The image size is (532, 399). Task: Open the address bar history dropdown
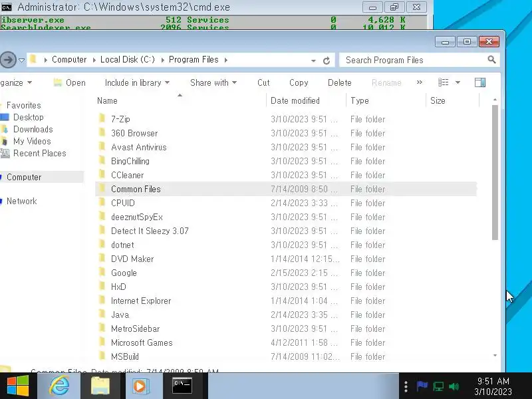coord(313,61)
